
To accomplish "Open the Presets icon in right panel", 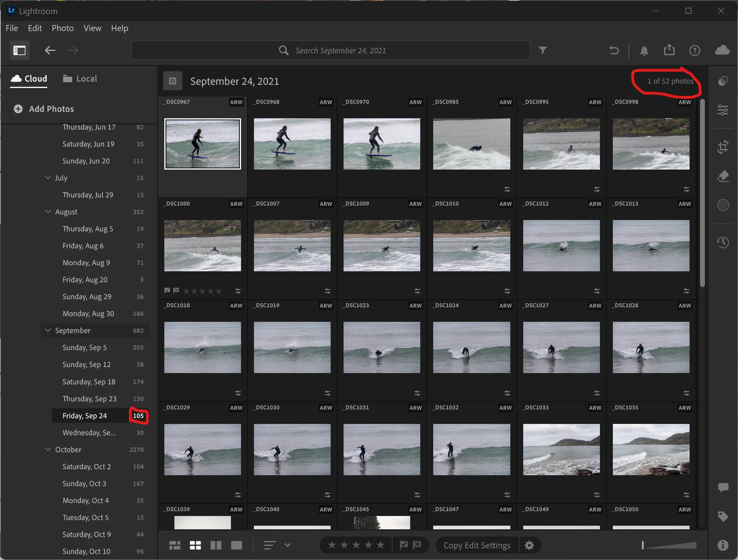I will (x=723, y=81).
